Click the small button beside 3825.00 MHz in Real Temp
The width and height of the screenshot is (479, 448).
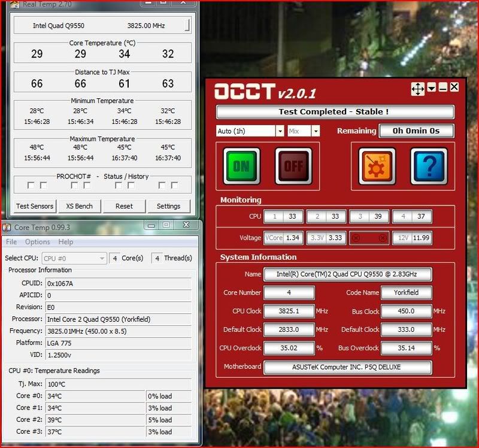pos(187,25)
